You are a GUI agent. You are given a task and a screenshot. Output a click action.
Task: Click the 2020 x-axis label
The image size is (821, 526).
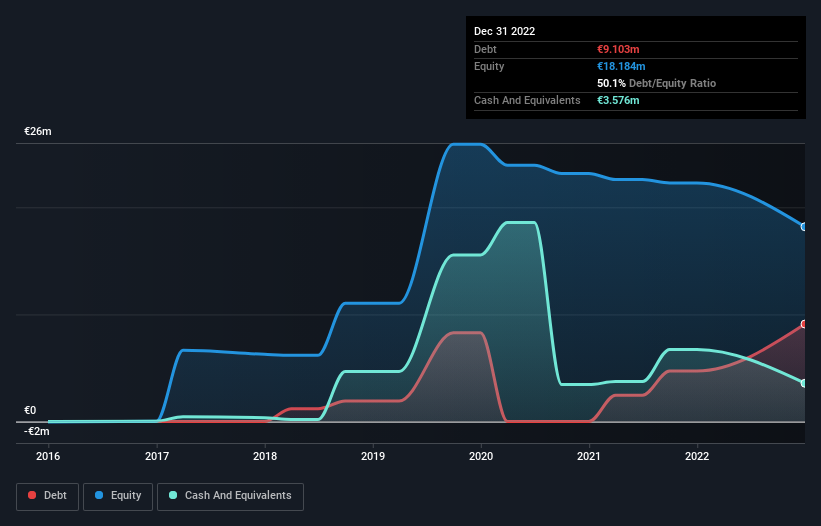[x=481, y=456]
